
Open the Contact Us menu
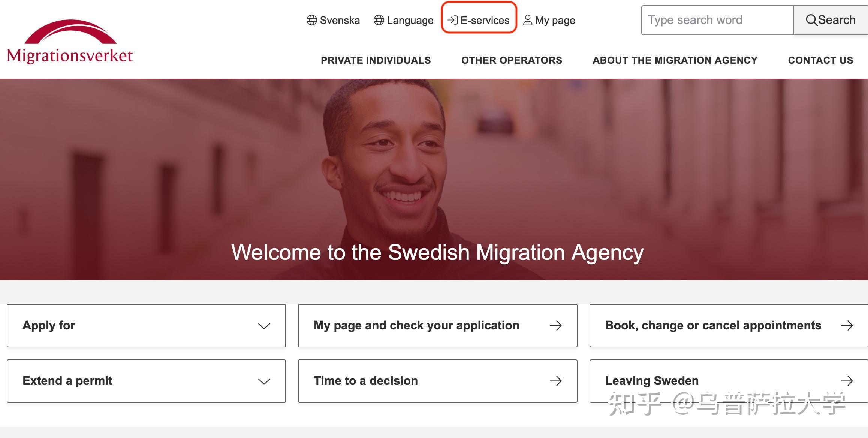[x=820, y=60]
